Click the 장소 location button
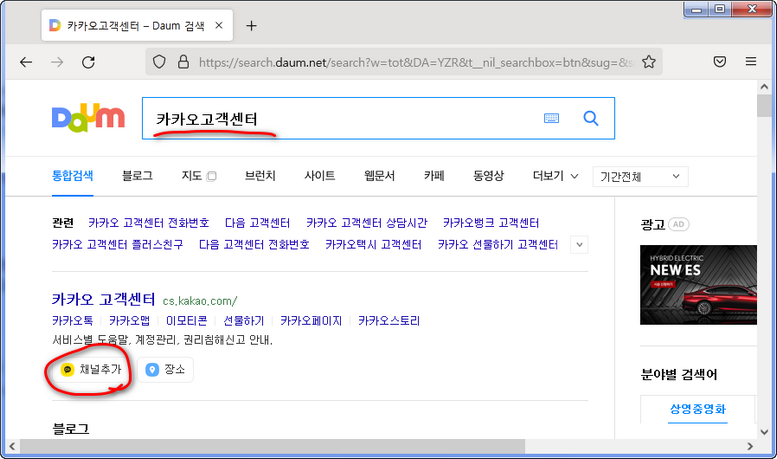This screenshot has width=777, height=459. coord(166,369)
